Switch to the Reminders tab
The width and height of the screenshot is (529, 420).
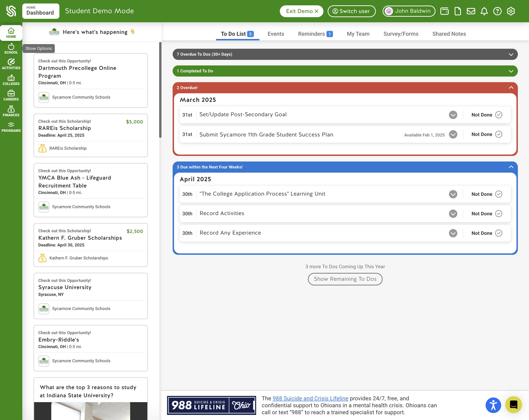pos(315,34)
